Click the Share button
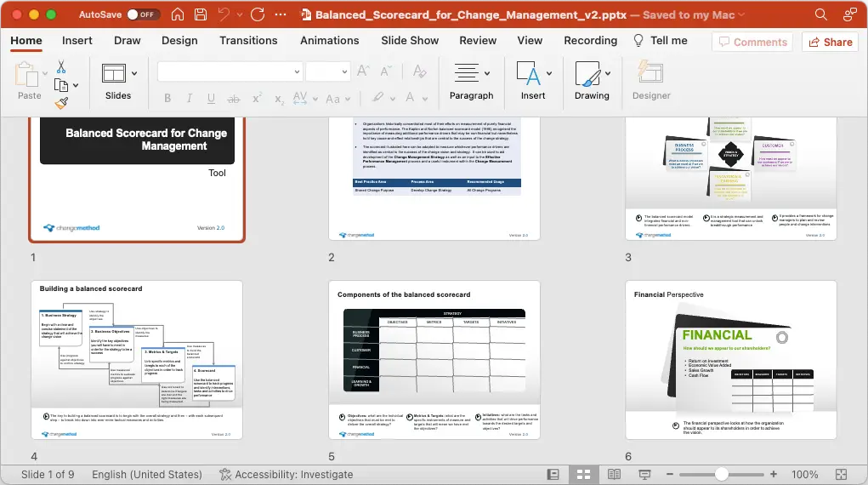 point(830,43)
